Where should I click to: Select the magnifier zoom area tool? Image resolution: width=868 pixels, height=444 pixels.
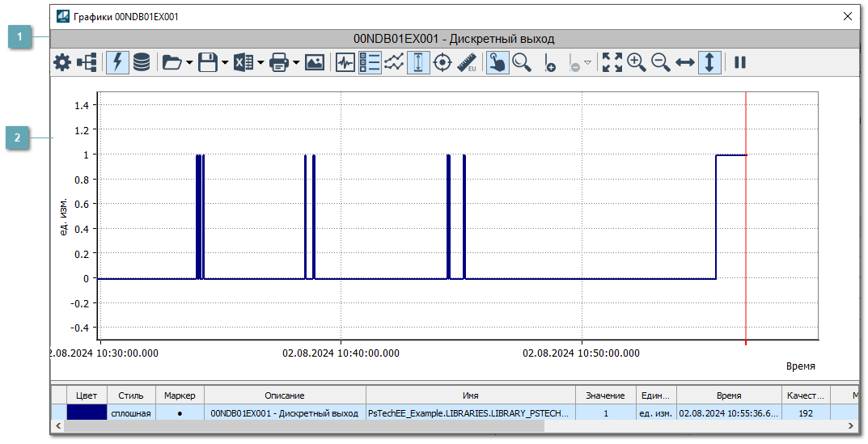click(x=522, y=62)
